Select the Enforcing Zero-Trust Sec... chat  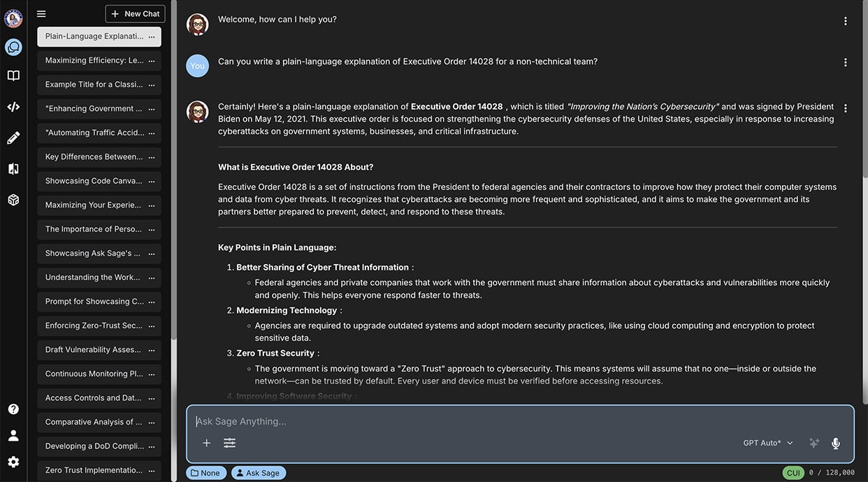click(94, 326)
